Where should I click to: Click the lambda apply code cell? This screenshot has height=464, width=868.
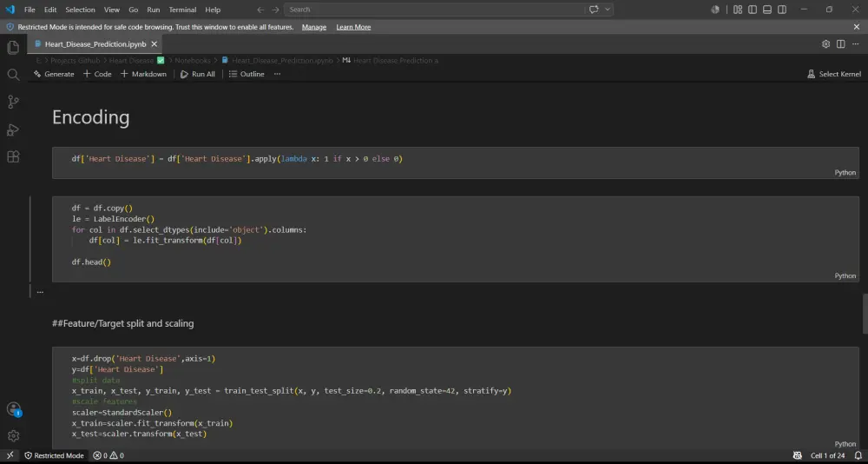[x=456, y=162]
